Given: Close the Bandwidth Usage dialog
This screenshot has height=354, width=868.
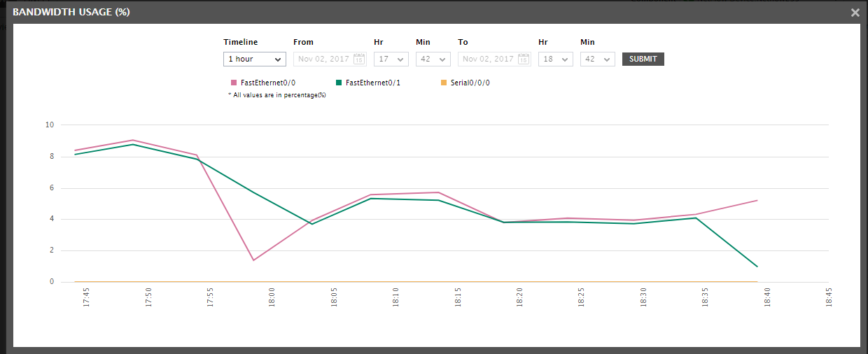Looking at the screenshot, I should (855, 13).
